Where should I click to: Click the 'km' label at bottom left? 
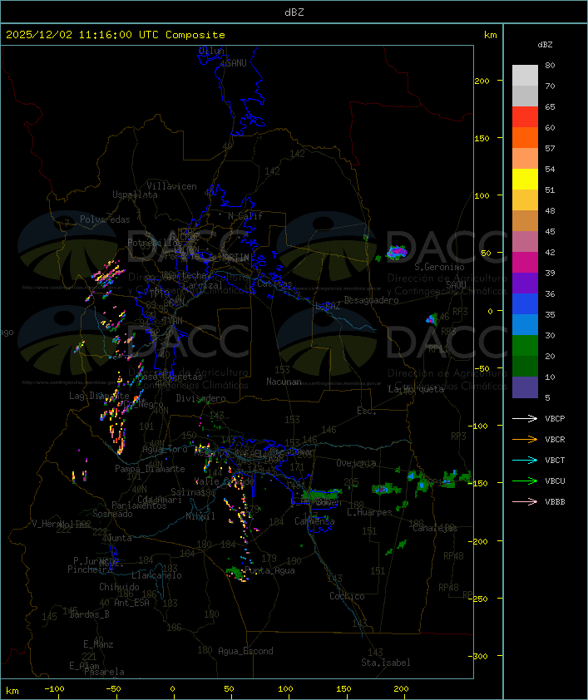tap(12, 691)
